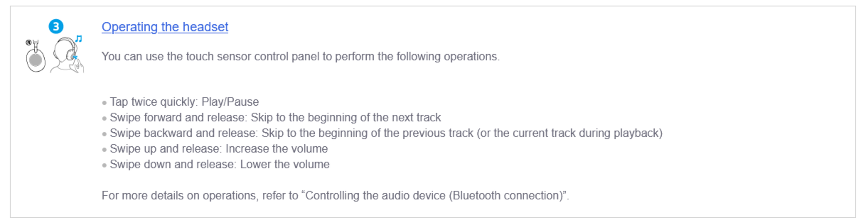Click the touch sensor control panel sentence
Image resolution: width=868 pixels, height=220 pixels.
pos(300,56)
